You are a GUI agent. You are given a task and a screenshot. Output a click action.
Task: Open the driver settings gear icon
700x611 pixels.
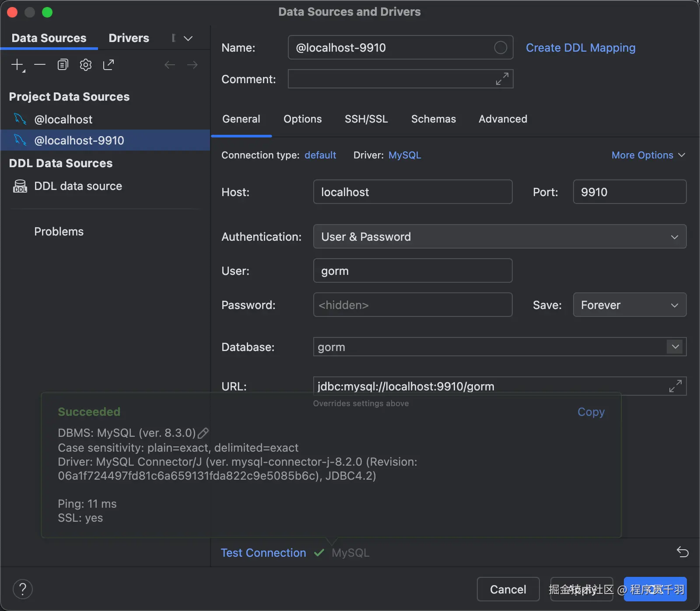tap(86, 65)
